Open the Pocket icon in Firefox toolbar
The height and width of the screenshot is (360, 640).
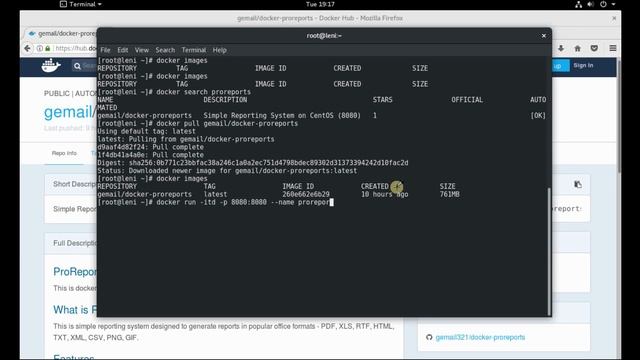[x=594, y=48]
